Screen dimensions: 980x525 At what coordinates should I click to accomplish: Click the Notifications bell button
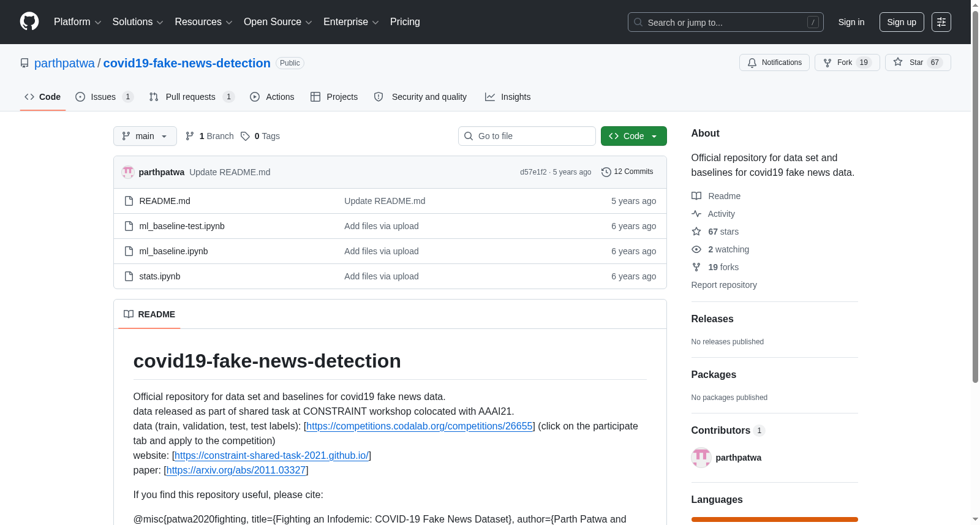(x=774, y=62)
